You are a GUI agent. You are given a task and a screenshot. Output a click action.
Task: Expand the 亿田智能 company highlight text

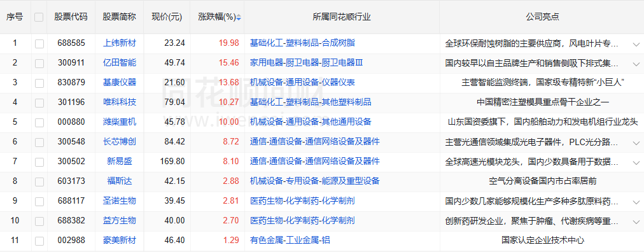click(636, 64)
